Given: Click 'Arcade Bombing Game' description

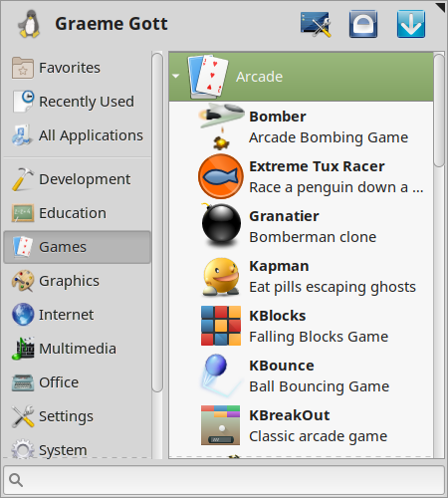Looking at the screenshot, I should click(x=329, y=137).
